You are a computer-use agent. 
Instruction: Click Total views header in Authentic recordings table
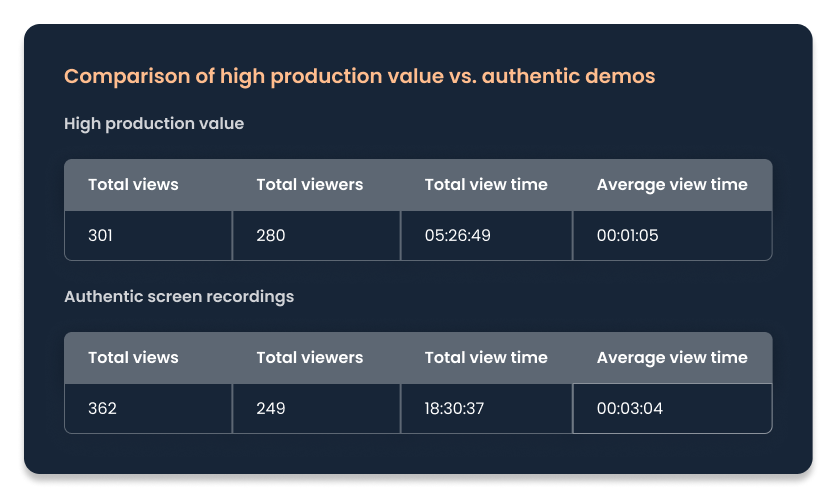pos(133,358)
